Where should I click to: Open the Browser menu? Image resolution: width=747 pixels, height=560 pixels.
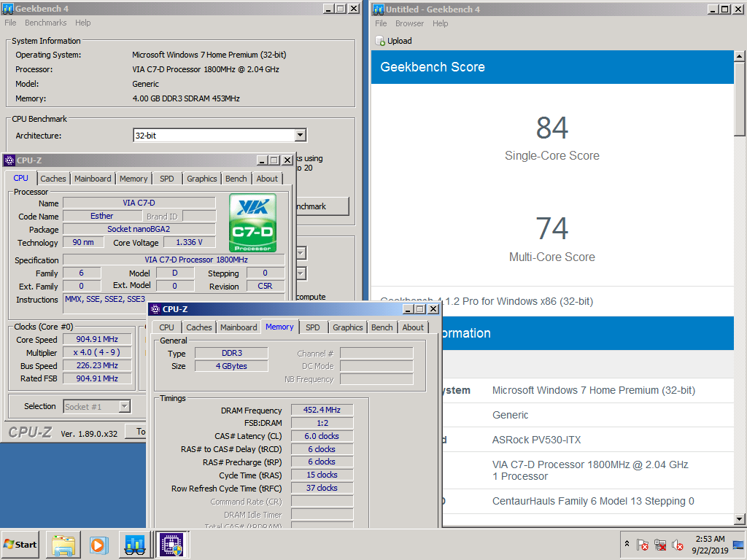point(409,23)
